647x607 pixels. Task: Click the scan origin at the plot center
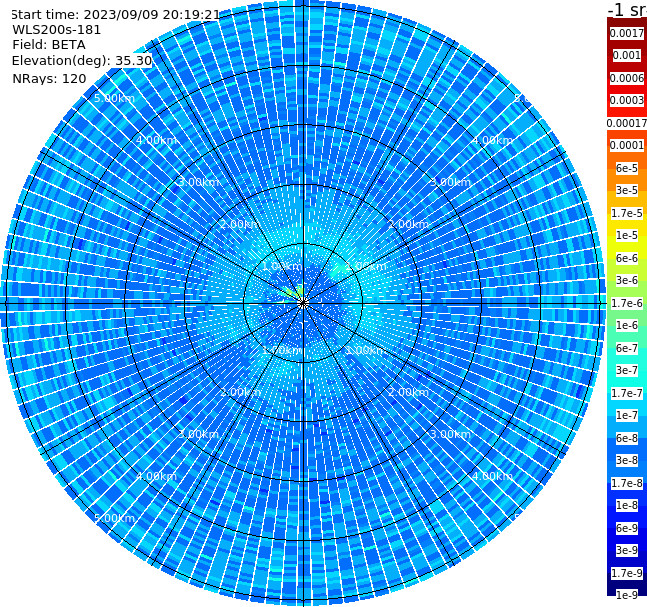[x=303, y=304]
